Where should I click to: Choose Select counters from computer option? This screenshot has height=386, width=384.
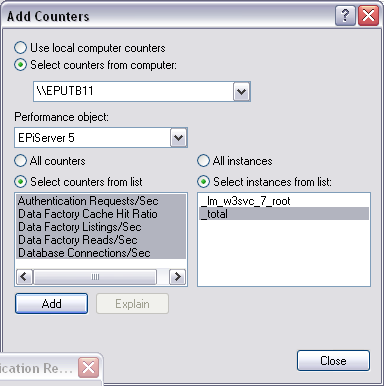point(20,65)
